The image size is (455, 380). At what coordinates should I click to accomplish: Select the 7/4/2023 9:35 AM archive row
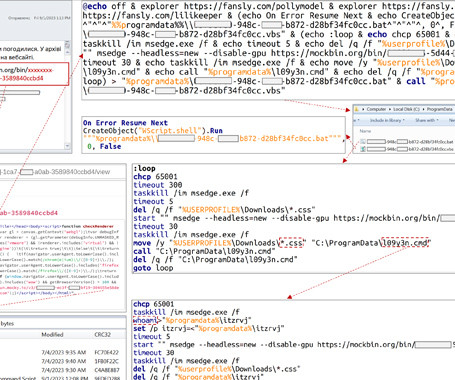63,352
